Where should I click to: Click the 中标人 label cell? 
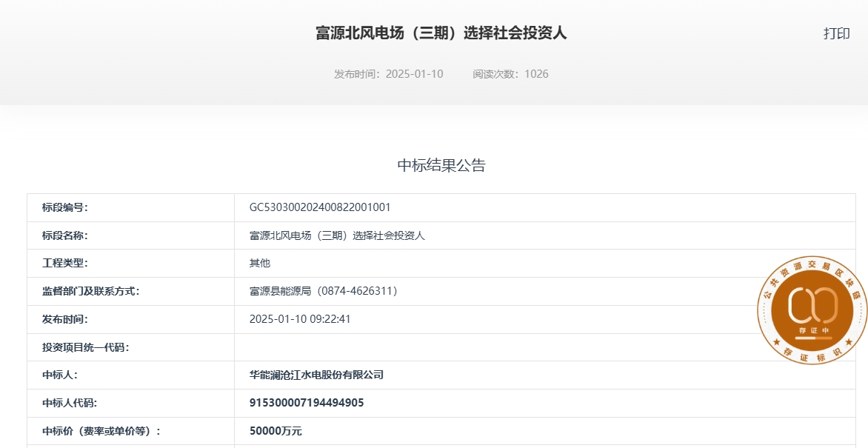130,375
